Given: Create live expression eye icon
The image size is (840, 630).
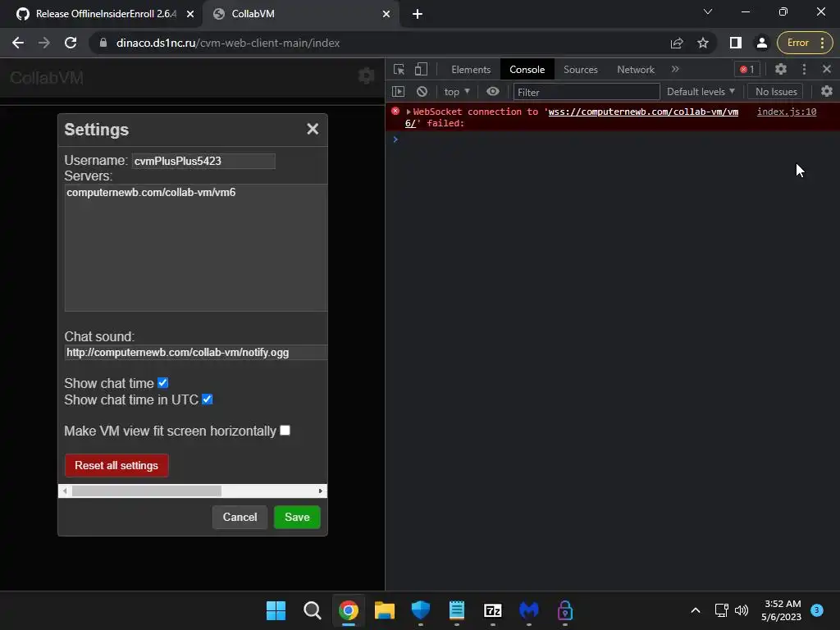Looking at the screenshot, I should point(493,92).
